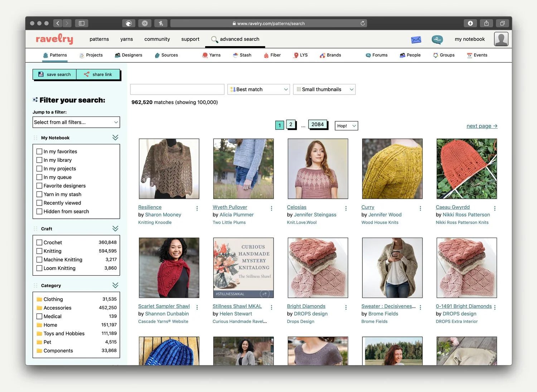
Task: Enable the Crochet craft filter
Action: click(39, 242)
